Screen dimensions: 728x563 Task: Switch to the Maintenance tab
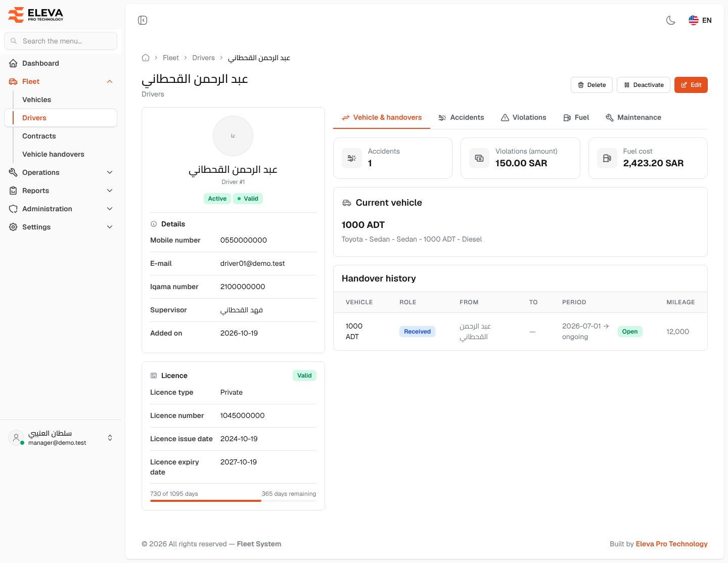tap(633, 118)
